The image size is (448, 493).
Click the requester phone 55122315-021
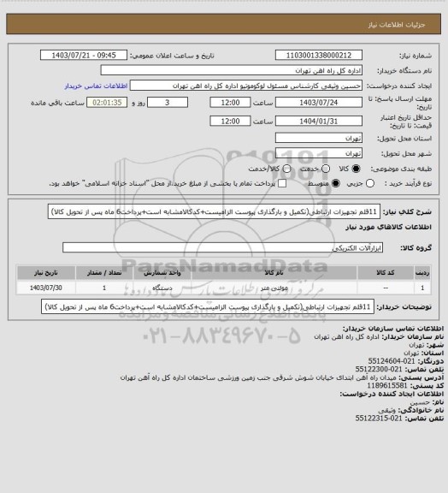point(379,419)
